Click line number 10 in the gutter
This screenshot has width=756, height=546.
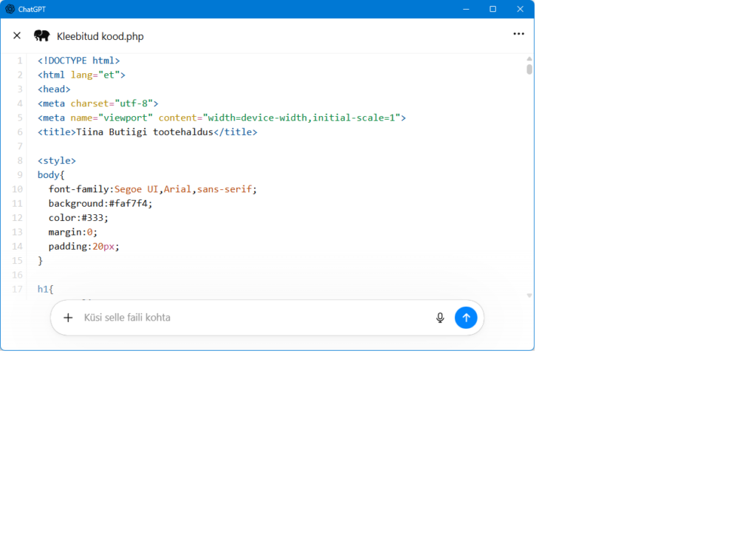(18, 189)
